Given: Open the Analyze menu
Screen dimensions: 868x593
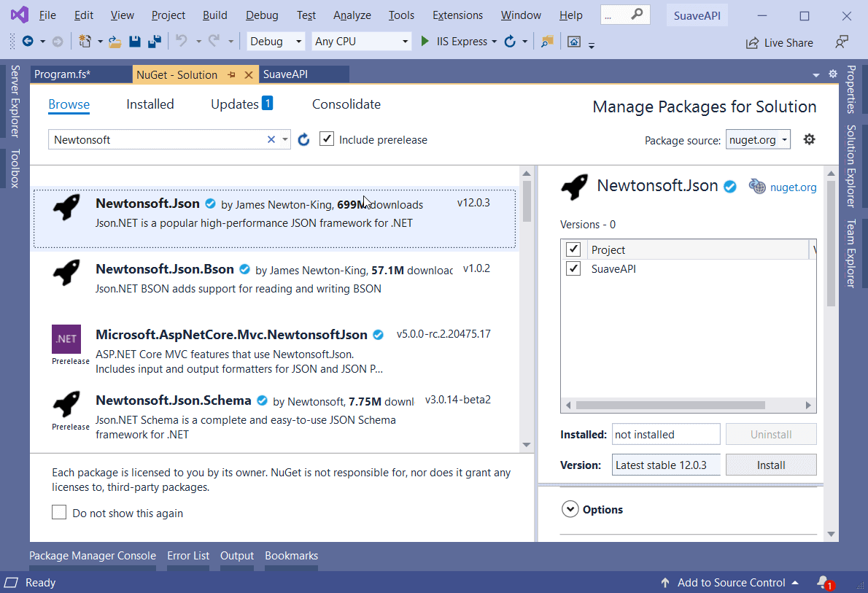Looking at the screenshot, I should point(352,15).
